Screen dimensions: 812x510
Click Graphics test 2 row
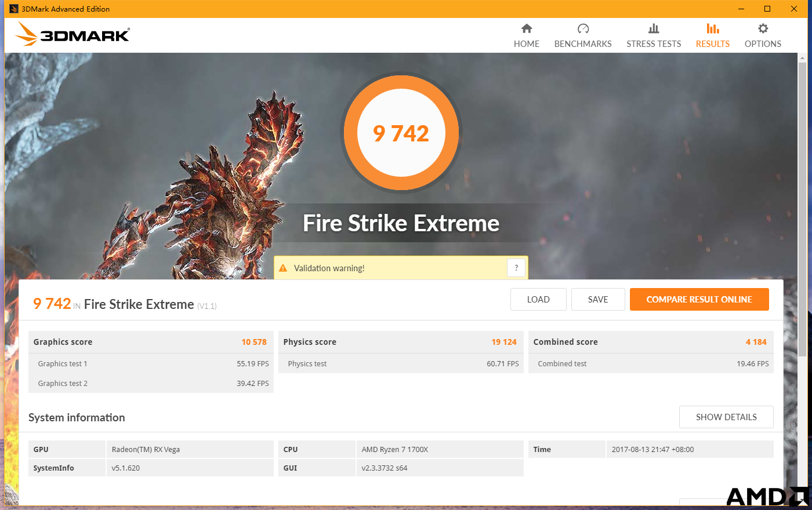(x=151, y=384)
